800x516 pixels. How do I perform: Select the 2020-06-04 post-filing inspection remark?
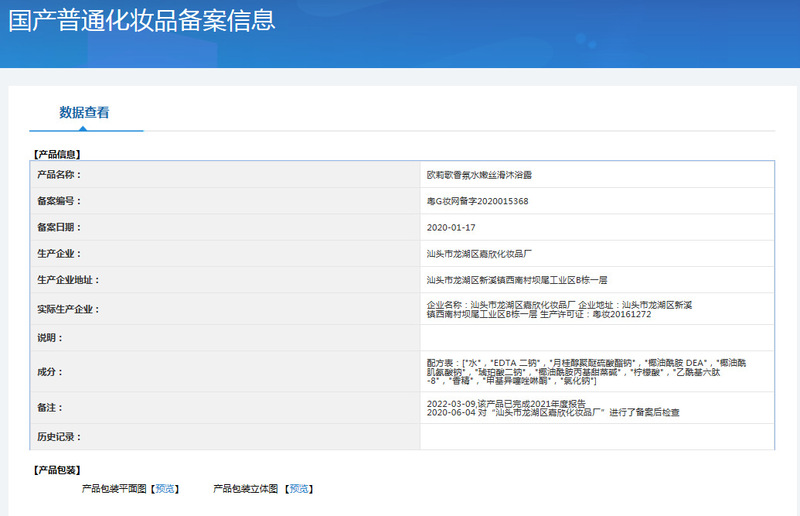(x=553, y=412)
